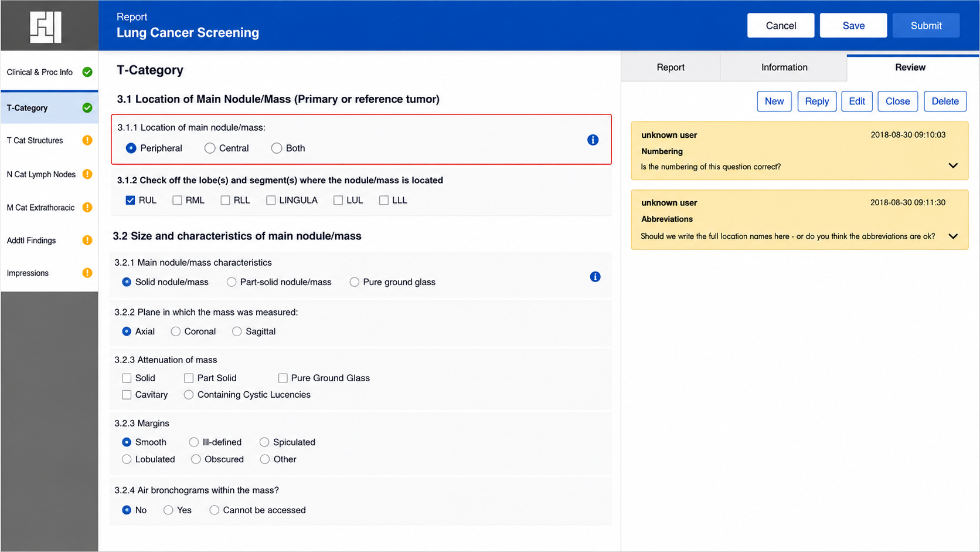Check the Cavitary attenuation checkbox

tap(127, 395)
